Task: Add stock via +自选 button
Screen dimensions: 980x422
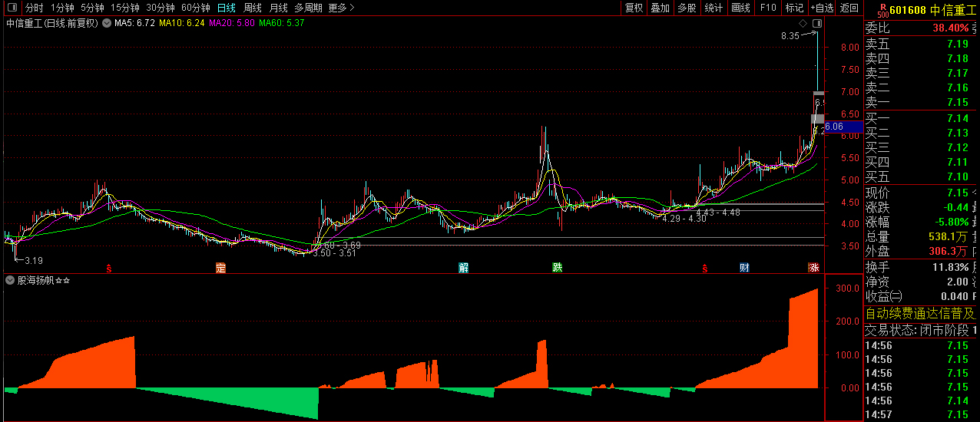Action: 821,8
